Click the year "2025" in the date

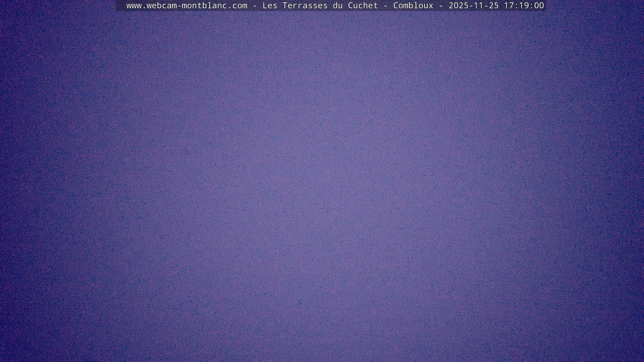click(458, 6)
